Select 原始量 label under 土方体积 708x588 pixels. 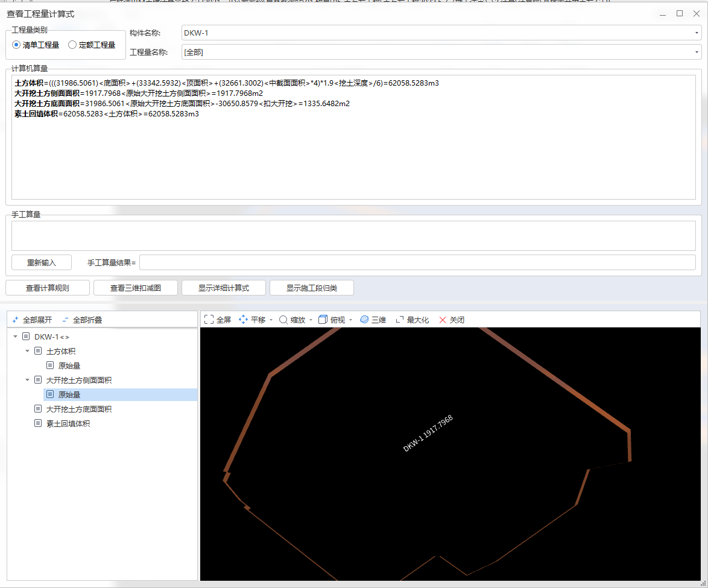[69, 366]
